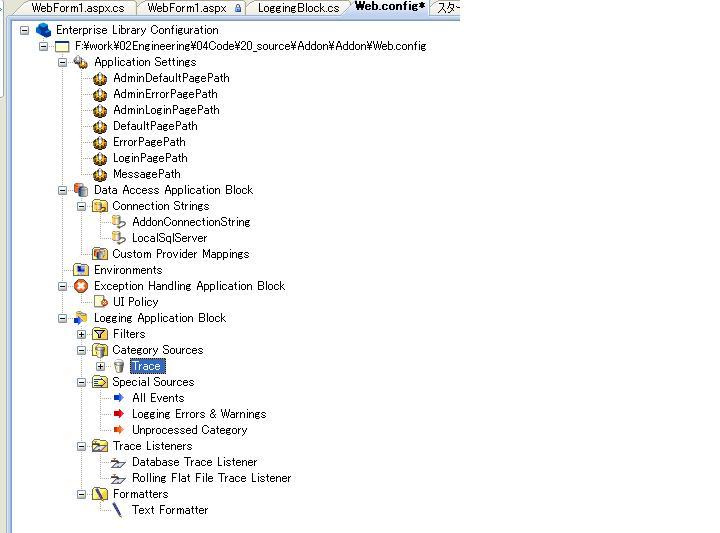Click the Web.config file window icon
Viewport: 720px width, 533px height.
pos(62,46)
